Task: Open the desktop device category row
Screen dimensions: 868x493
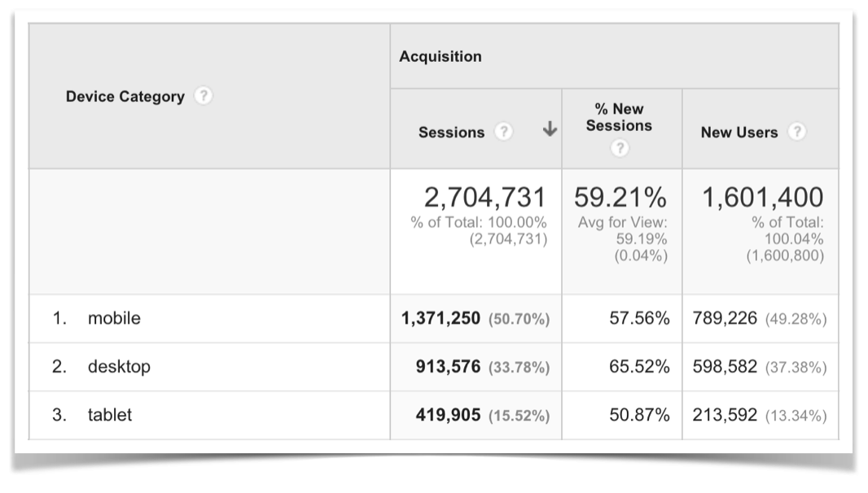Action: coord(119,367)
